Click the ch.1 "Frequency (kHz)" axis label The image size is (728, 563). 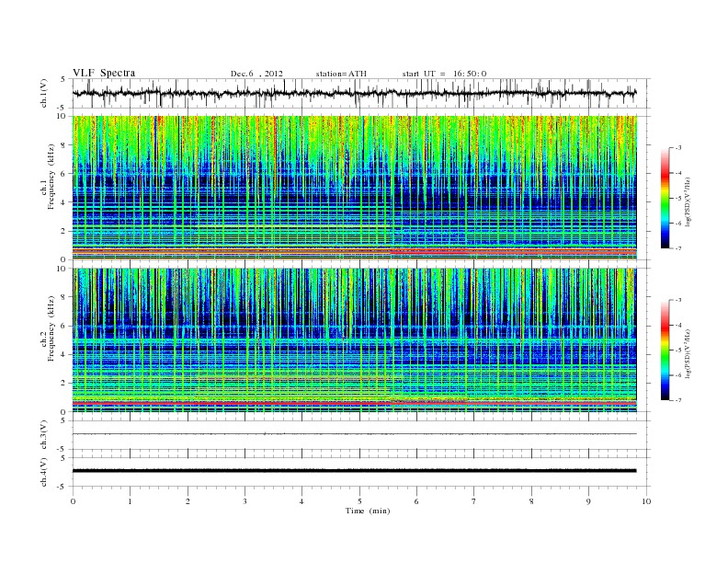coord(51,177)
